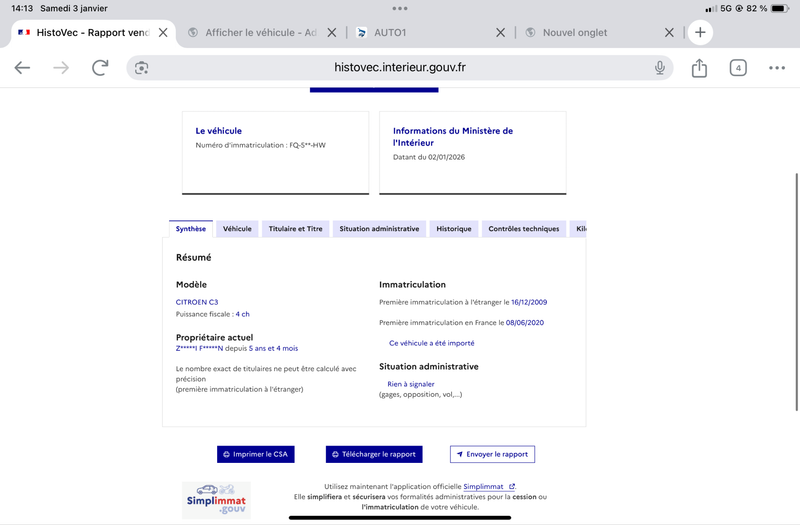Switch to the Afficher le véhicule tab
This screenshot has width=800, height=525.
pos(260,32)
